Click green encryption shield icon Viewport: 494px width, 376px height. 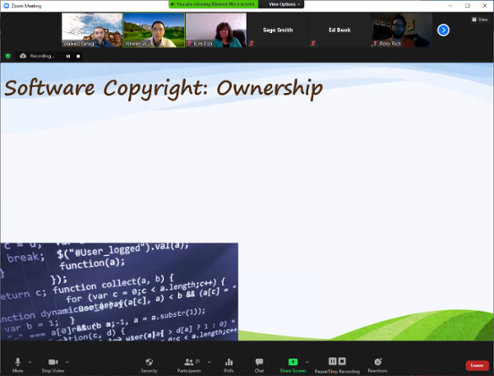(x=8, y=56)
